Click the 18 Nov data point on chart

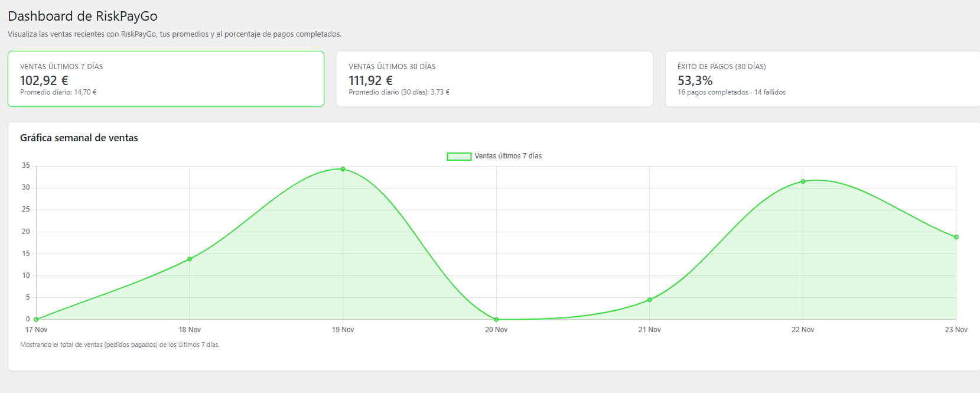(x=190, y=259)
